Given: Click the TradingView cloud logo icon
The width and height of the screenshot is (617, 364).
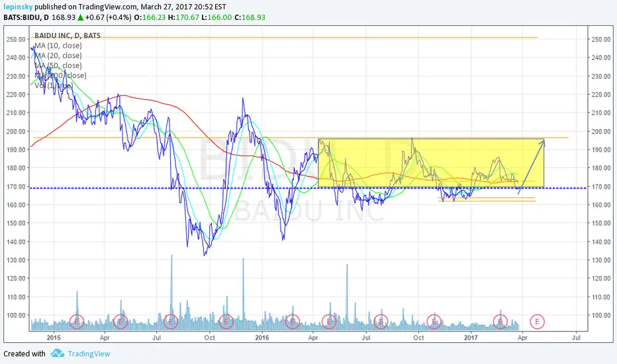Looking at the screenshot, I should [58, 353].
